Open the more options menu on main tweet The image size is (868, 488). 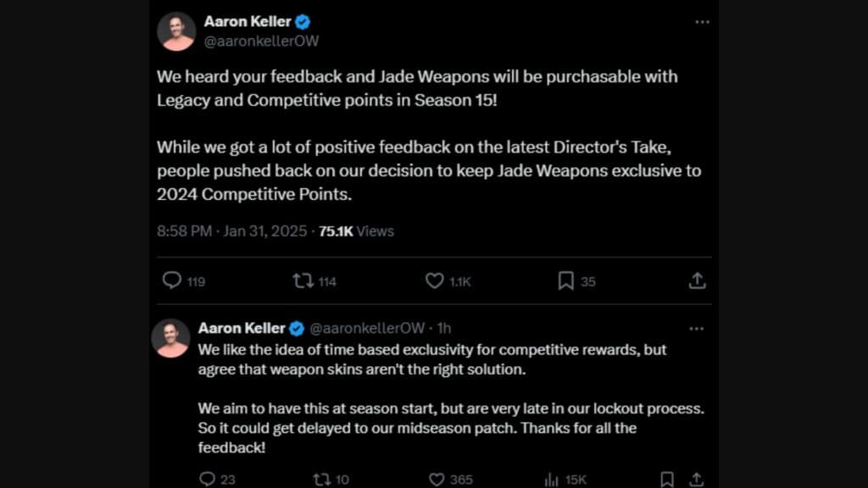click(702, 22)
